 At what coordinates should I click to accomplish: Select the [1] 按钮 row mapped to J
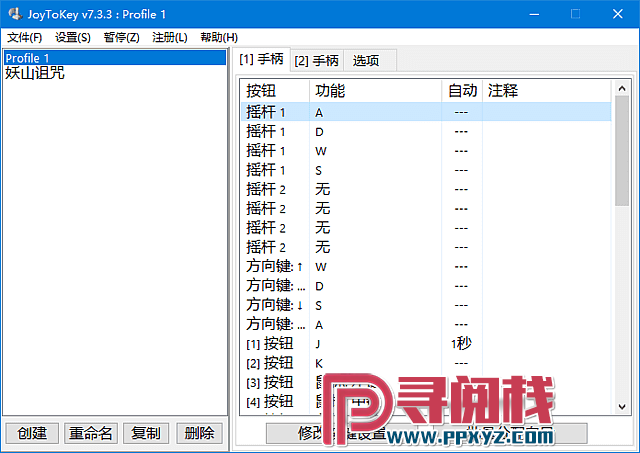[x=426, y=344]
